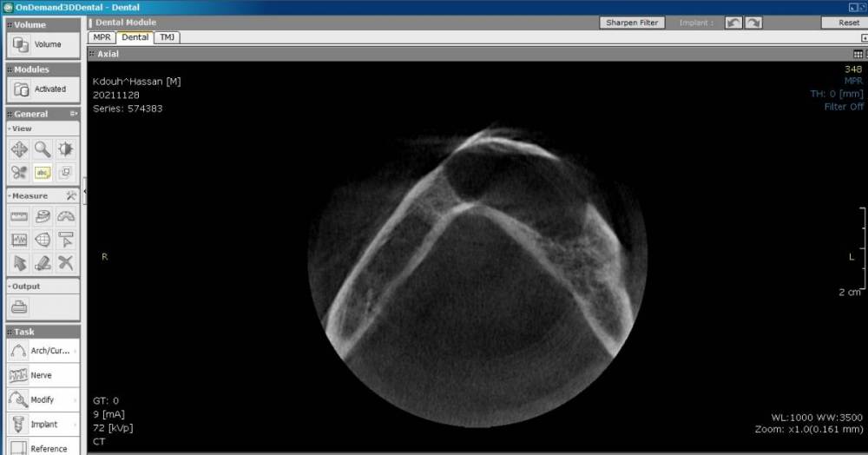Select the Ruler measure tool
The image size is (868, 455).
pyautogui.click(x=19, y=217)
